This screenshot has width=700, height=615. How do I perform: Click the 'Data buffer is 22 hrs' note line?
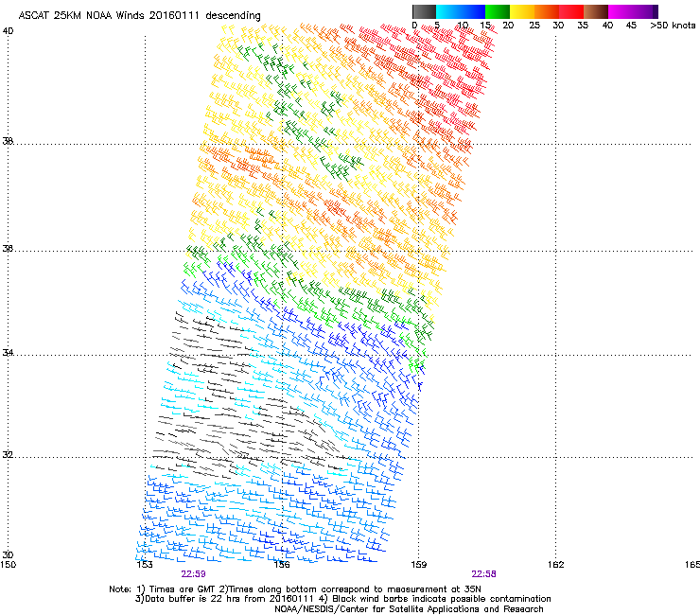point(224,599)
